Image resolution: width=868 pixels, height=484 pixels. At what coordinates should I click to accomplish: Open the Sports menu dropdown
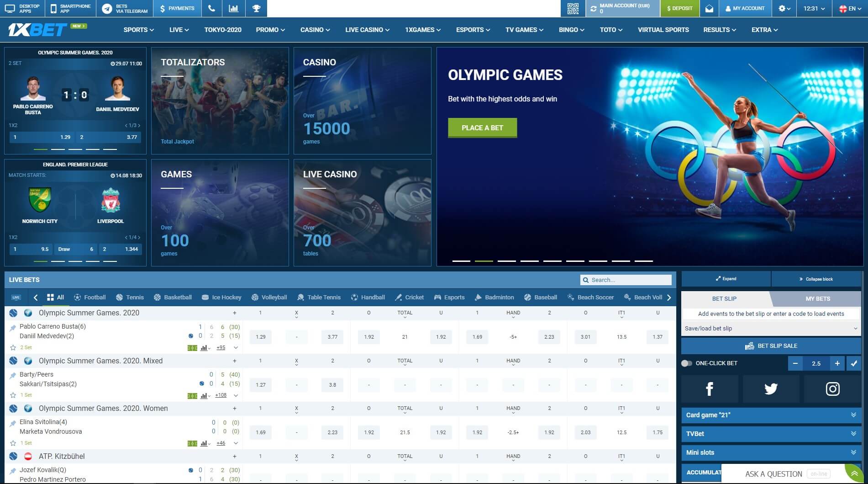pos(138,30)
